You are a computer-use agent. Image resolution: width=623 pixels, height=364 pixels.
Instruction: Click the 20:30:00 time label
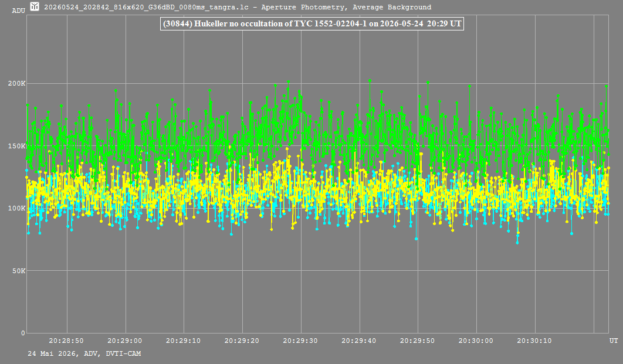476,341
